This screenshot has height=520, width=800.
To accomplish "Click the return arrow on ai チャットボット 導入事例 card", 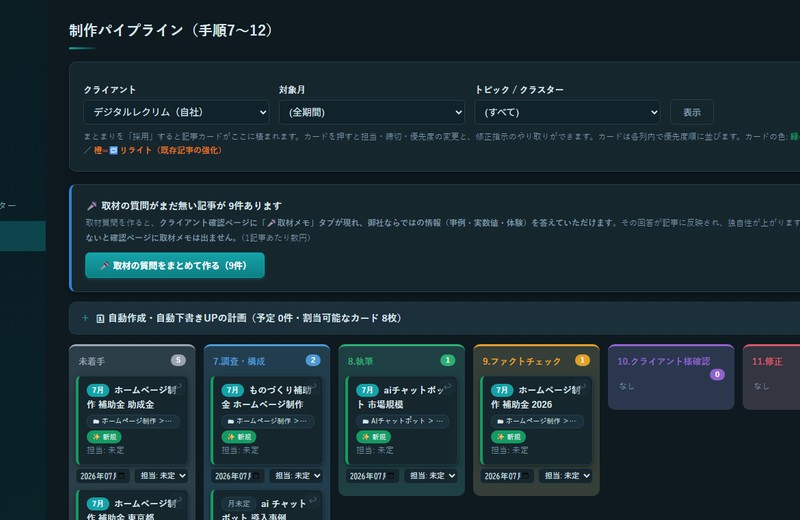I will tap(313, 501).
